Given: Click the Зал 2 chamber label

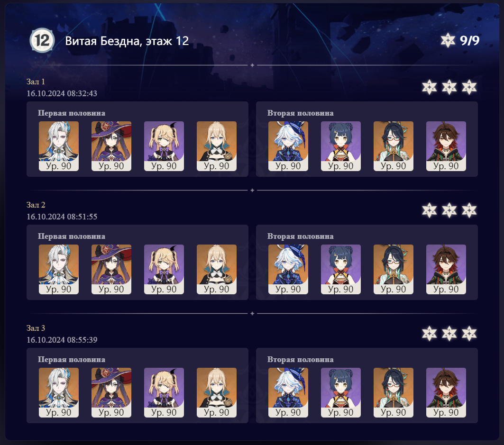Looking at the screenshot, I should [x=36, y=205].
